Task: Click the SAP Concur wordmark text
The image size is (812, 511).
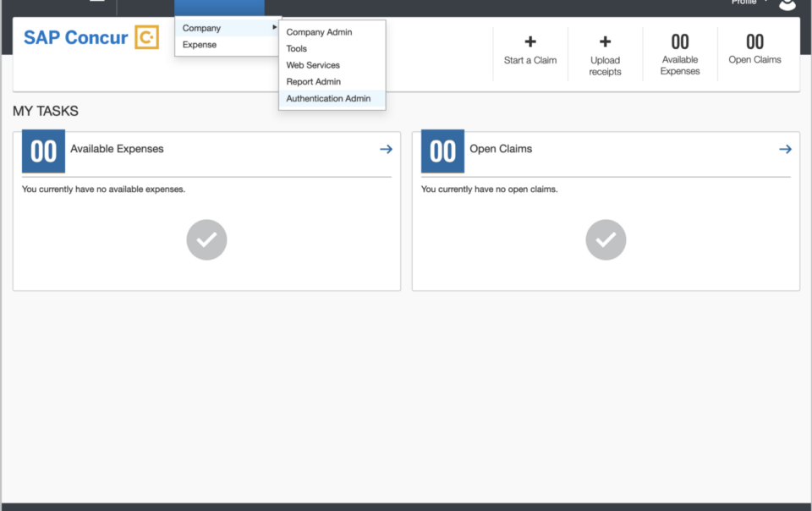Action: pyautogui.click(x=75, y=37)
